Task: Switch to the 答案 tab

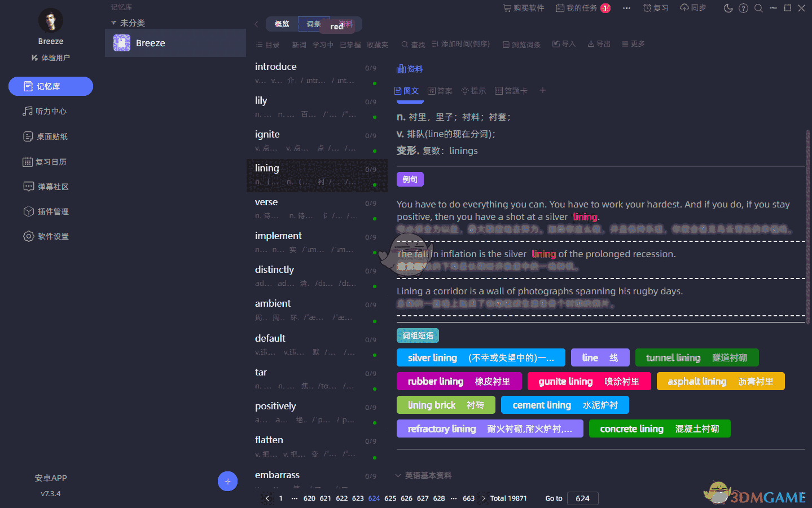Action: pyautogui.click(x=440, y=90)
